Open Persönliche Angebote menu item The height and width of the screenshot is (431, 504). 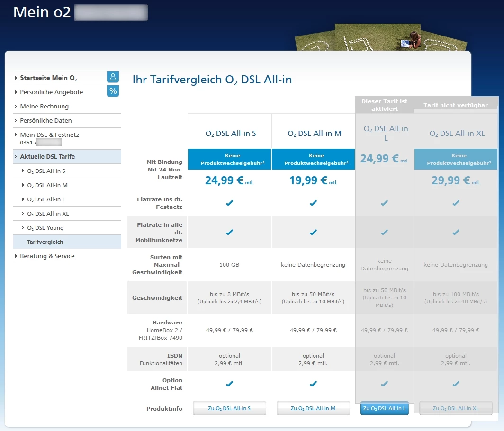pos(52,92)
